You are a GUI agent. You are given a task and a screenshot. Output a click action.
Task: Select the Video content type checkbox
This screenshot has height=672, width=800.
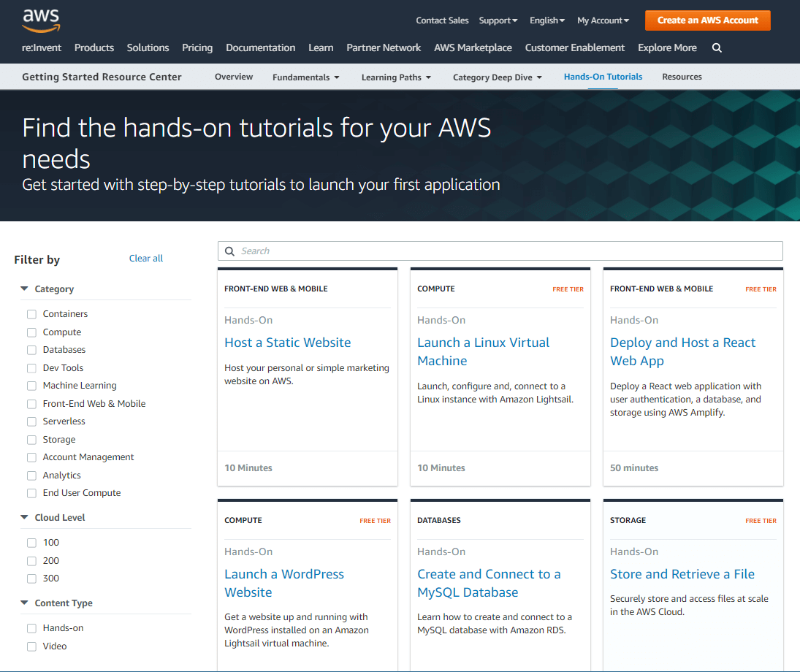[x=31, y=646]
